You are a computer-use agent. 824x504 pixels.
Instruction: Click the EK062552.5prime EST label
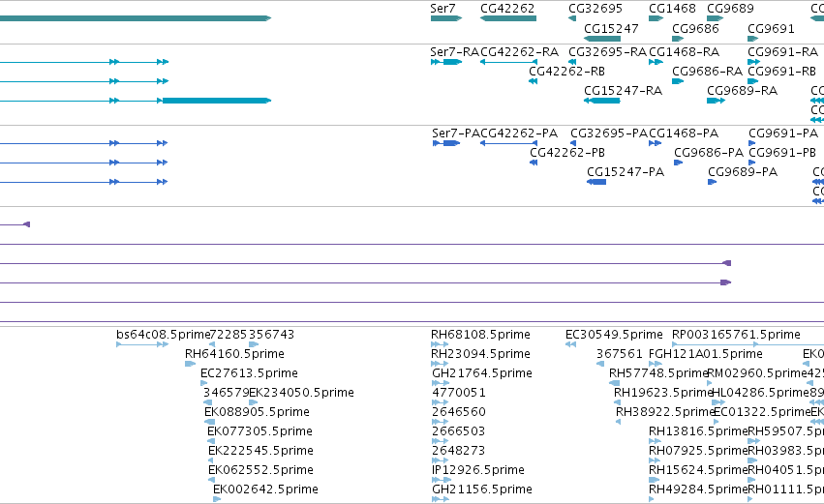click(x=260, y=470)
